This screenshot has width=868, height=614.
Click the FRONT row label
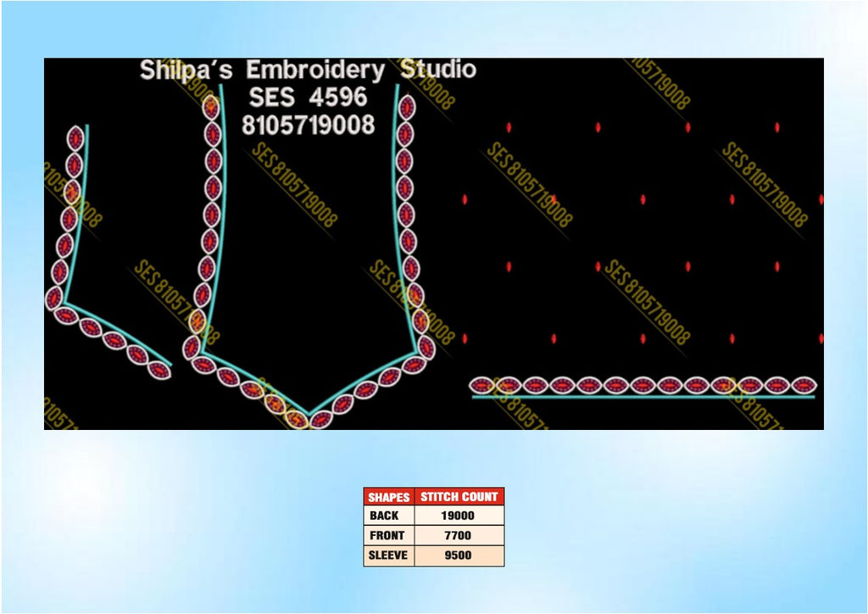(388, 535)
